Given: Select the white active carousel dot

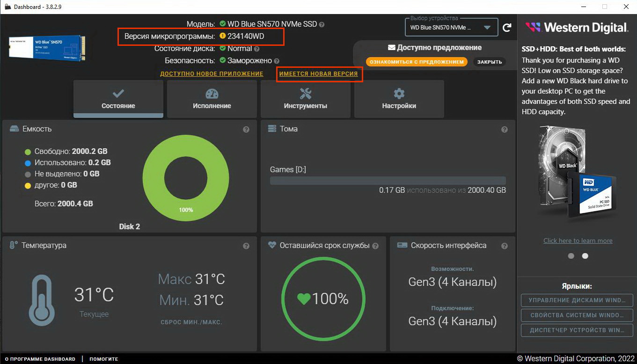Looking at the screenshot, I should coord(585,256).
